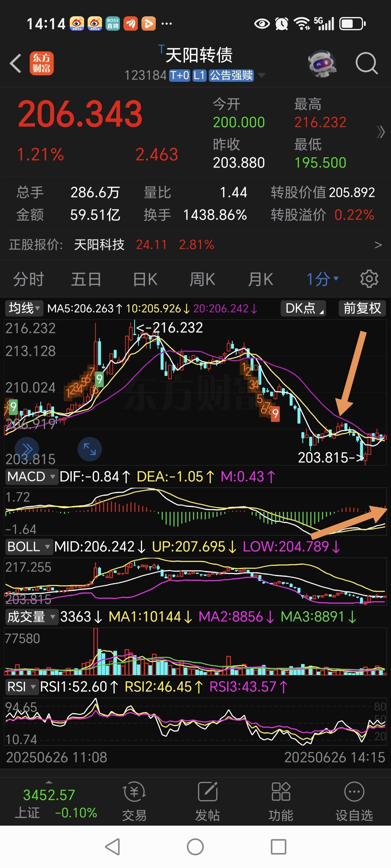The height and width of the screenshot is (868, 391).
Task: Tap the 216.232 high-point label on chart
Action: pos(169,327)
